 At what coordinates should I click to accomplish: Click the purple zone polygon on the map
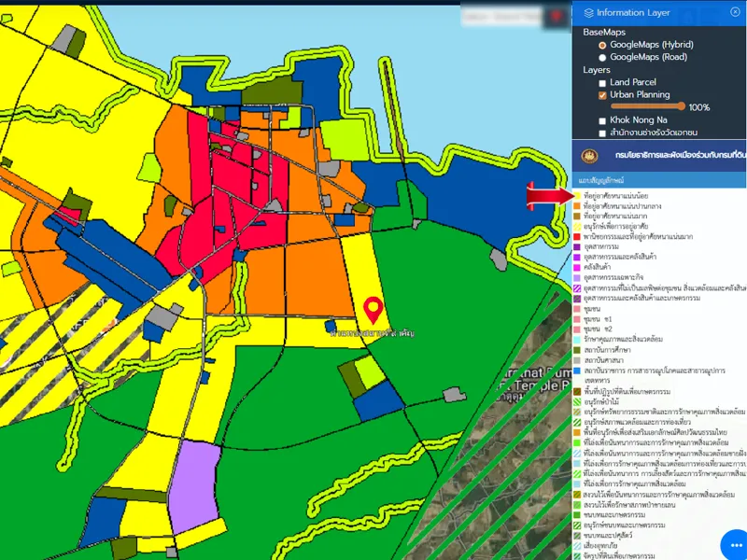pyautogui.click(x=193, y=470)
